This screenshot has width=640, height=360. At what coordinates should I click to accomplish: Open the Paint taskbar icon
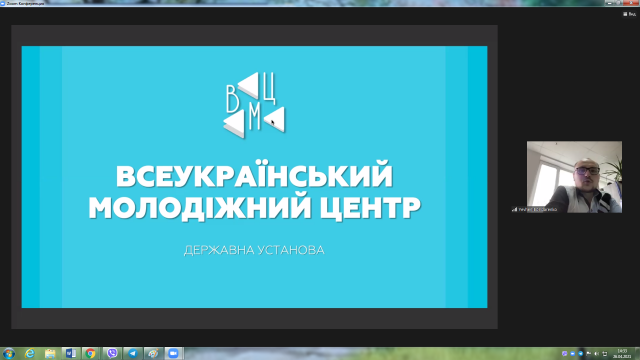(153, 353)
